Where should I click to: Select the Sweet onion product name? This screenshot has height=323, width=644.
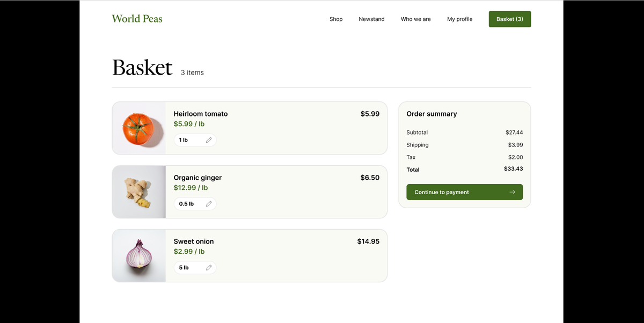pyautogui.click(x=194, y=241)
